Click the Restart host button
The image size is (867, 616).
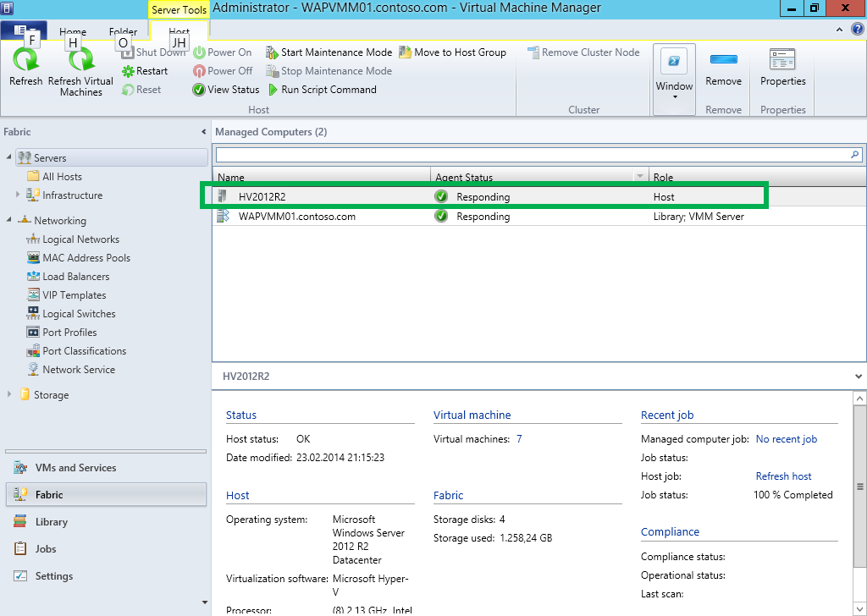tap(145, 71)
